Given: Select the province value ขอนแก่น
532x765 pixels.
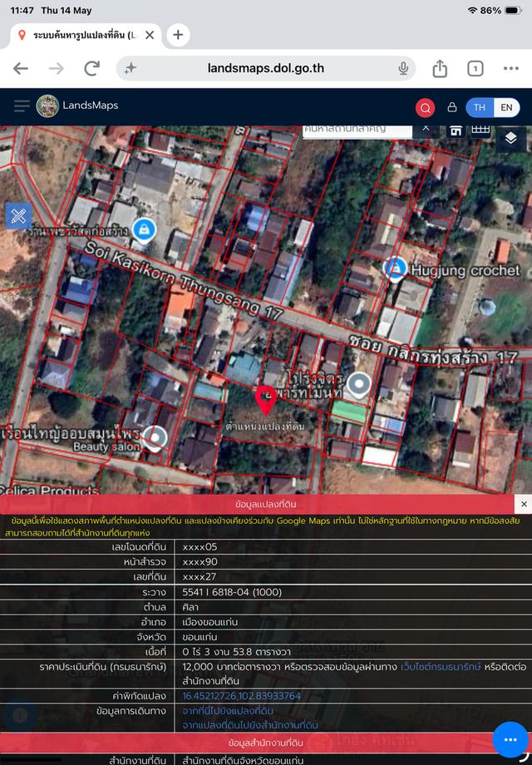Looking at the screenshot, I should point(200,637).
